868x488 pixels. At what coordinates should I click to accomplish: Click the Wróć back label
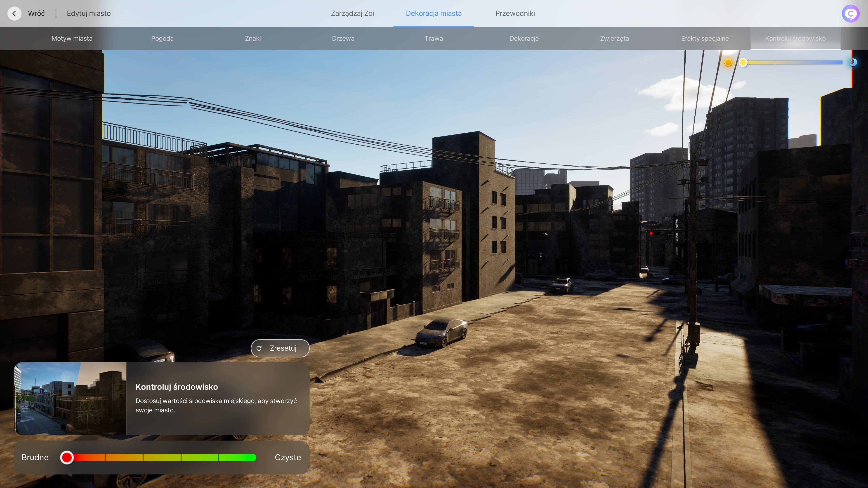click(36, 14)
